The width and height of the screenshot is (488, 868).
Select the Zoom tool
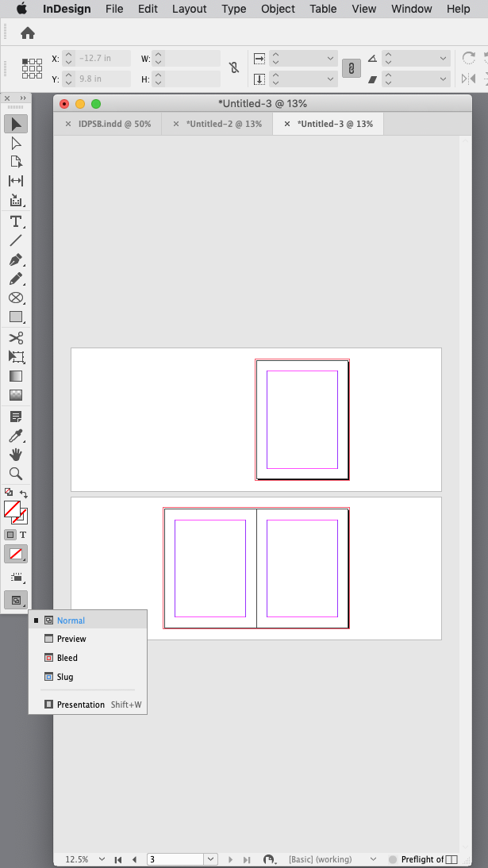click(16, 474)
